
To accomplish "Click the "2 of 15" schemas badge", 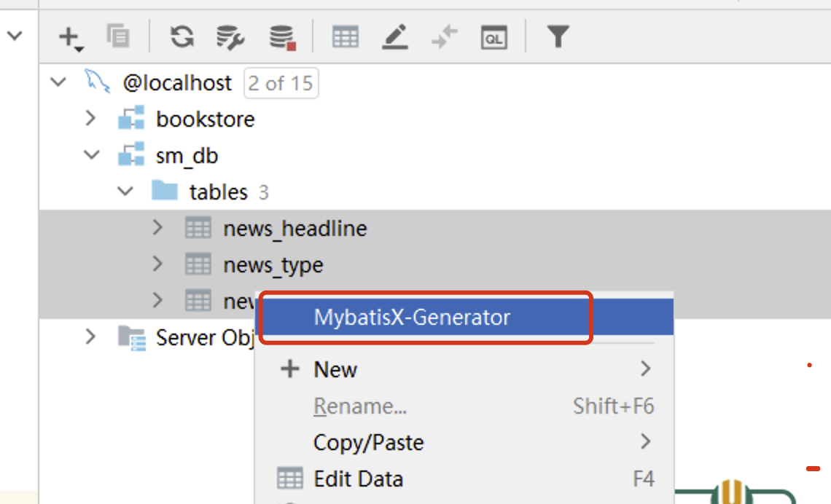I will (x=281, y=83).
